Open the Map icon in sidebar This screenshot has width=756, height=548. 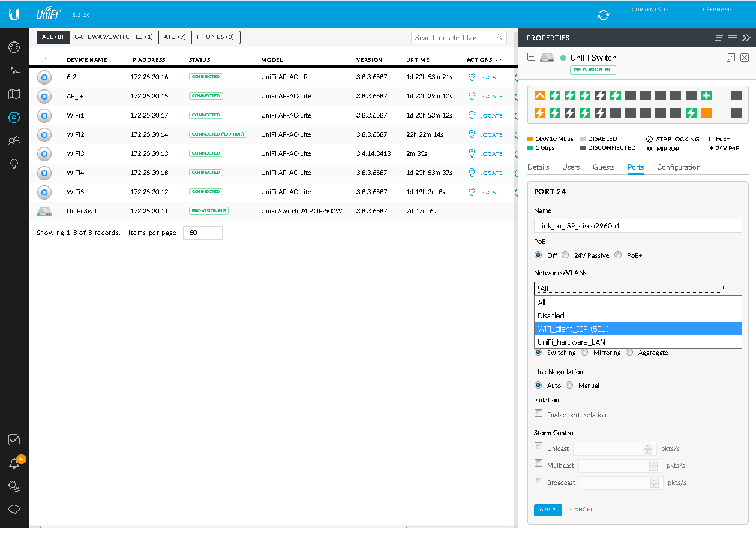(x=14, y=94)
